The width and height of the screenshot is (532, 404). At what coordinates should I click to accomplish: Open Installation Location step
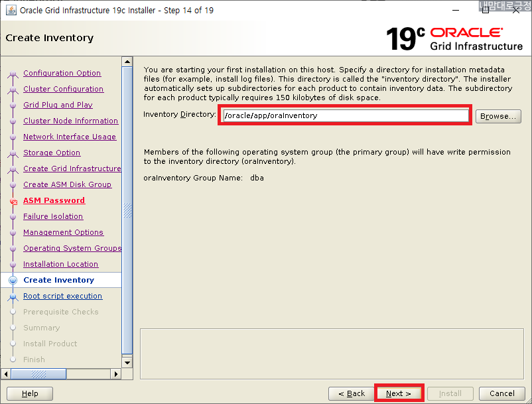click(61, 265)
